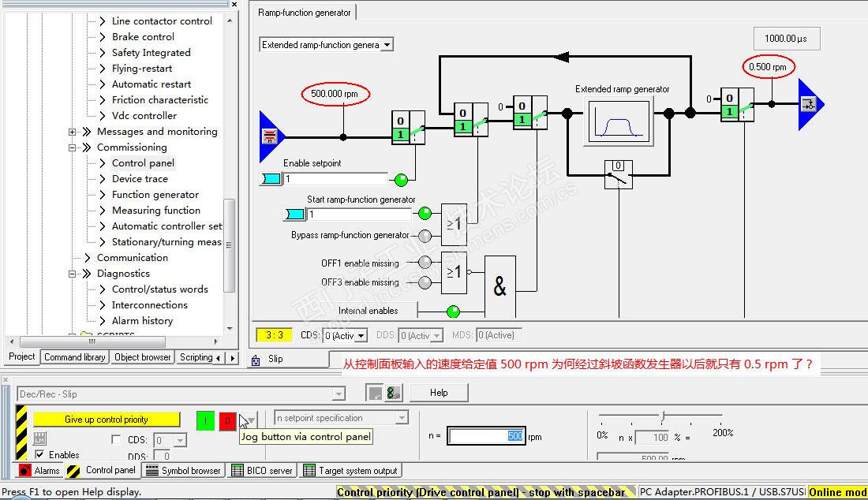Click the Enable setpoint value field
Viewport: 868px width, 500px height.
pyautogui.click(x=336, y=179)
